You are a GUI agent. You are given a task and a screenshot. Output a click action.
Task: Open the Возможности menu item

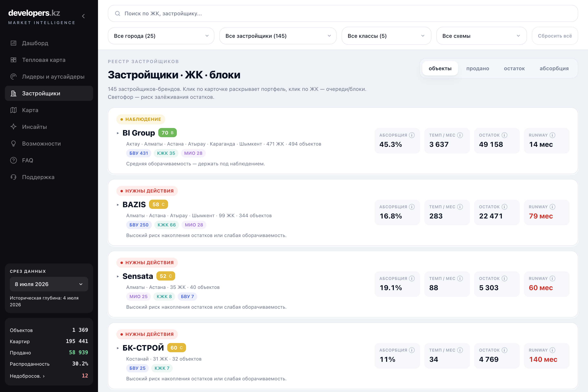coord(49,144)
